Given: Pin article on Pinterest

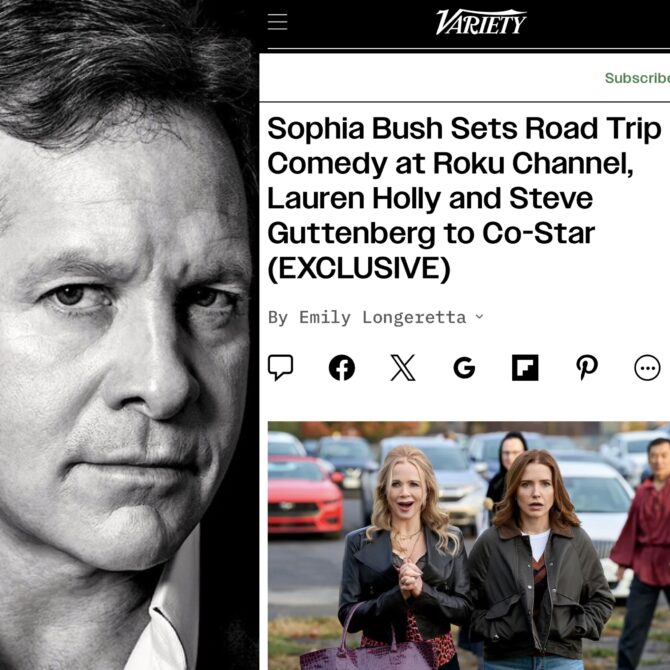Looking at the screenshot, I should click(587, 367).
